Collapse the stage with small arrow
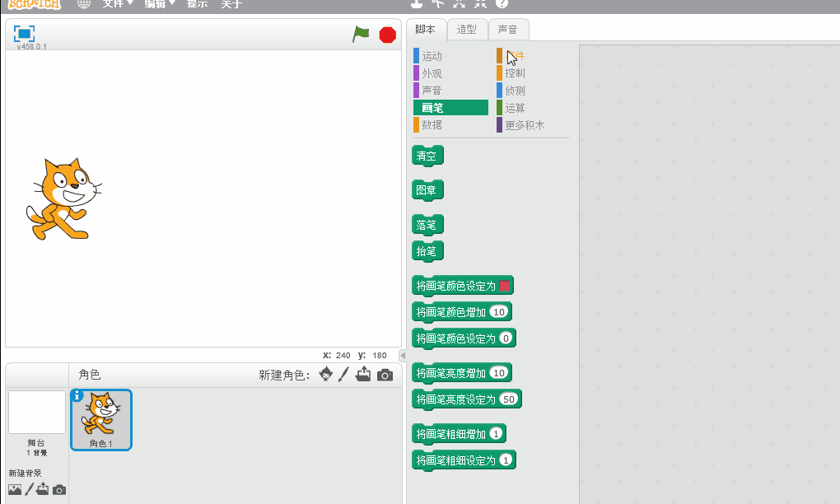This screenshot has height=504, width=840. [x=403, y=355]
